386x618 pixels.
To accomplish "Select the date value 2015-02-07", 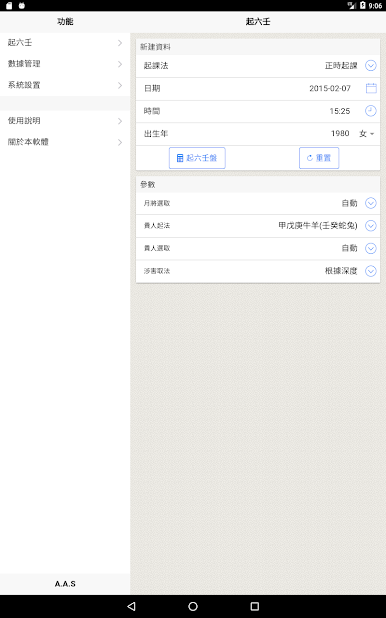I will click(330, 88).
